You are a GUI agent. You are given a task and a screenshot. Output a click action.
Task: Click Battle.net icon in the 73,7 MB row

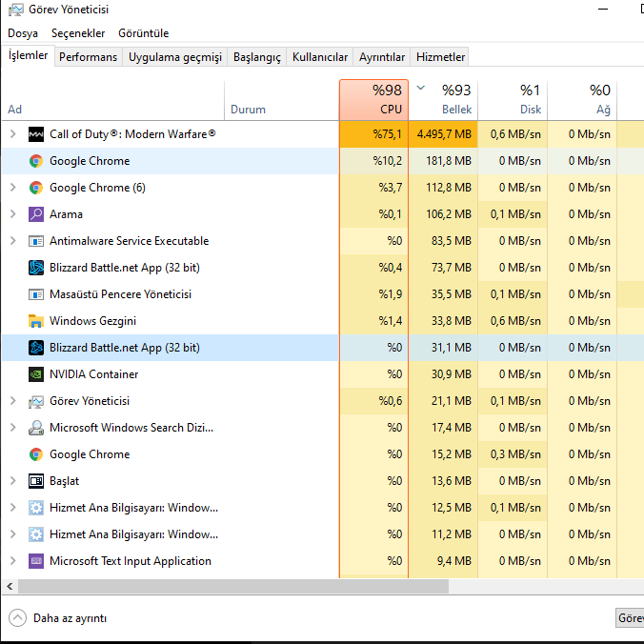pyautogui.click(x=36, y=268)
